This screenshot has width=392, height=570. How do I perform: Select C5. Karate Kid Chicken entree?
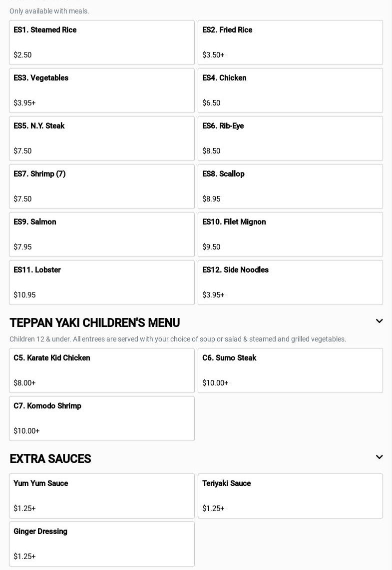(102, 370)
